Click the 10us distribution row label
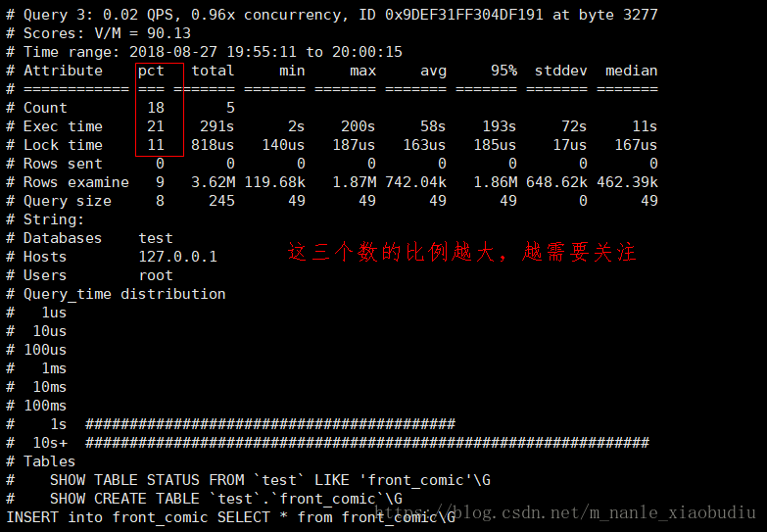This screenshot has width=767, height=532. point(49,331)
